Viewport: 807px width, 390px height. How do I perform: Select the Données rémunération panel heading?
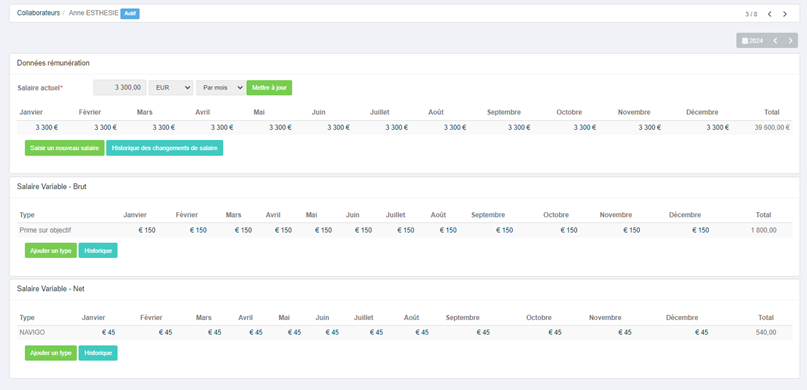(53, 63)
